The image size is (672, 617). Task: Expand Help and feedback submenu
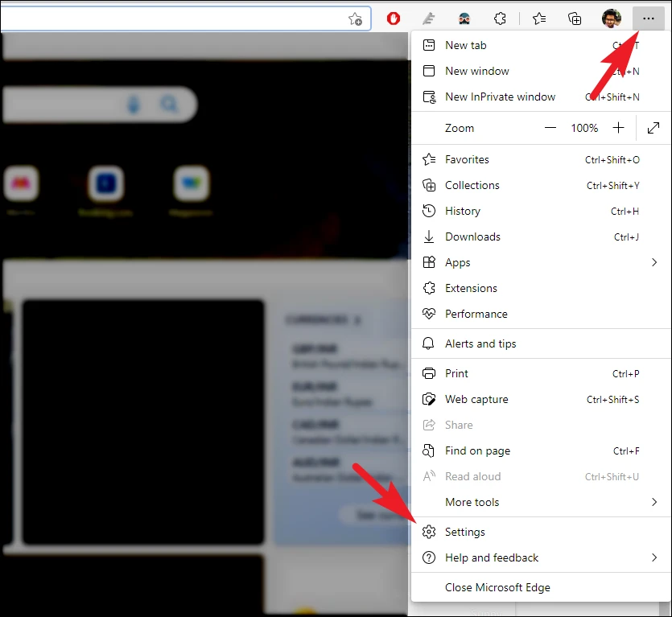[541, 557]
